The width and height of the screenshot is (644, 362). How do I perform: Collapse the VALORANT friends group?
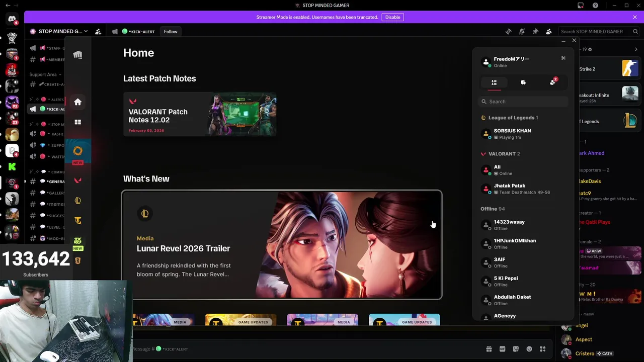tap(500, 154)
